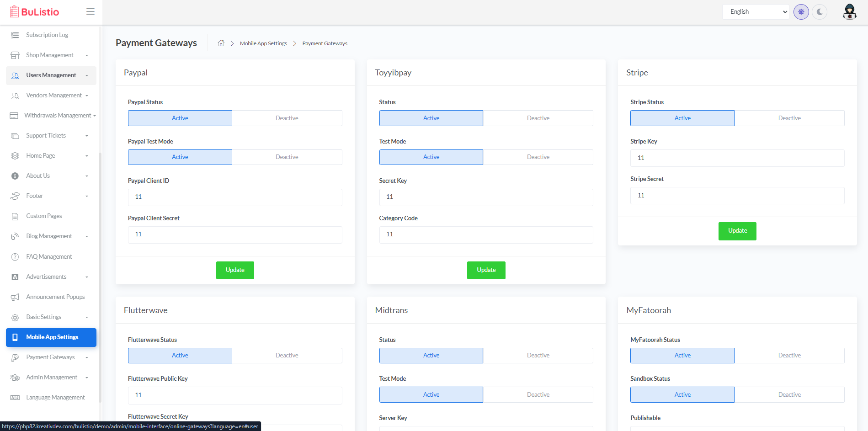The image size is (868, 431).
Task: Set Paypal Test Mode to Deactive
Action: [x=287, y=157]
